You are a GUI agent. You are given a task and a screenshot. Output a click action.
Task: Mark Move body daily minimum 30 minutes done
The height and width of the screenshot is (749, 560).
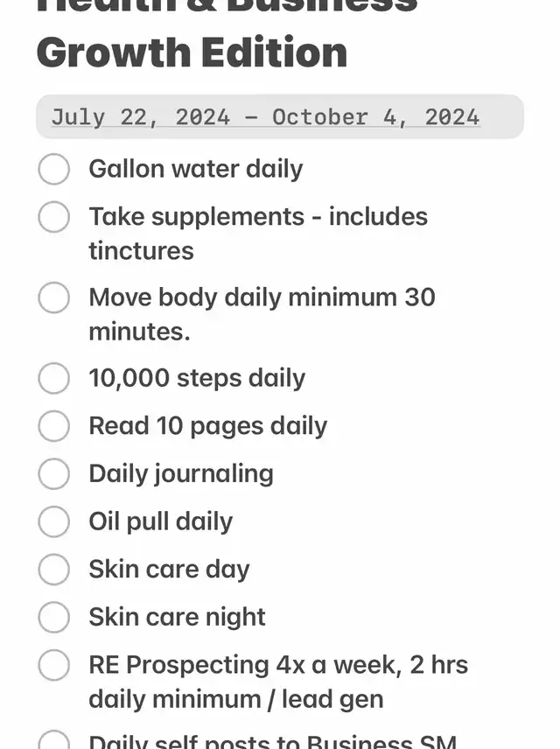click(53, 297)
